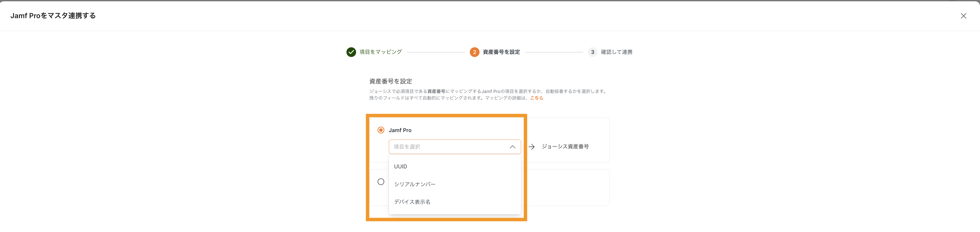Click the Jamf Proをマスタ連携する dialog title
Screen dimensions: 980x232
pyautogui.click(x=53, y=16)
